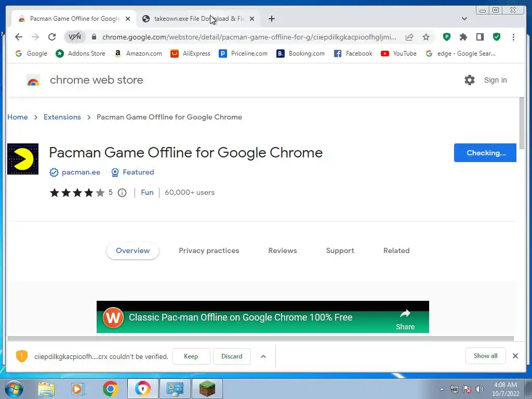This screenshot has height=399, width=532.
Task: Toggle the browser side panel
Action: click(480, 37)
